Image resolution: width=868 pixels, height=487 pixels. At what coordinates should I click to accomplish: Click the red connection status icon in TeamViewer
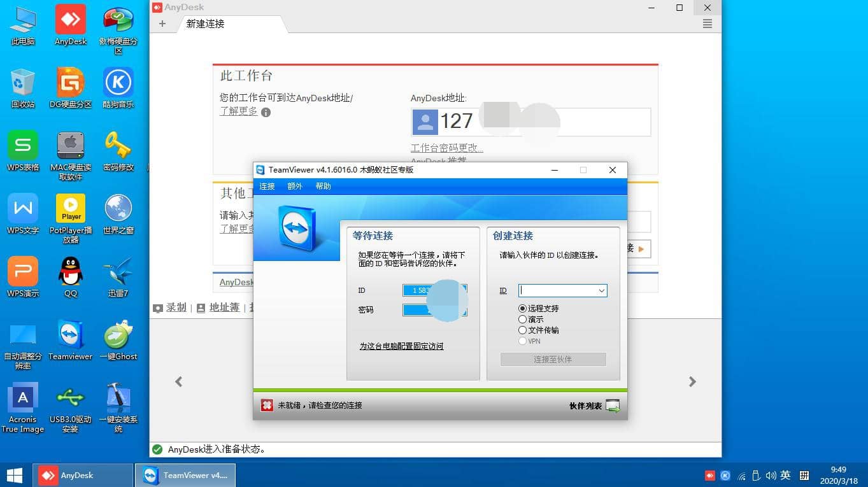266,405
